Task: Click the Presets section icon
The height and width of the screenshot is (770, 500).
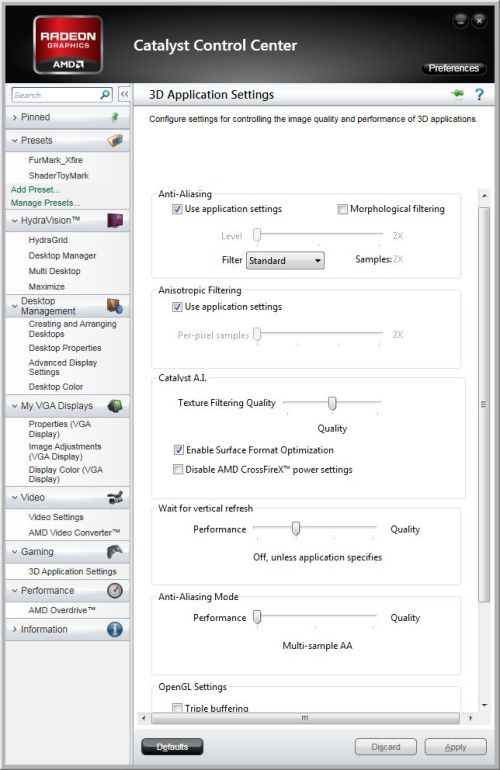Action: coord(115,140)
